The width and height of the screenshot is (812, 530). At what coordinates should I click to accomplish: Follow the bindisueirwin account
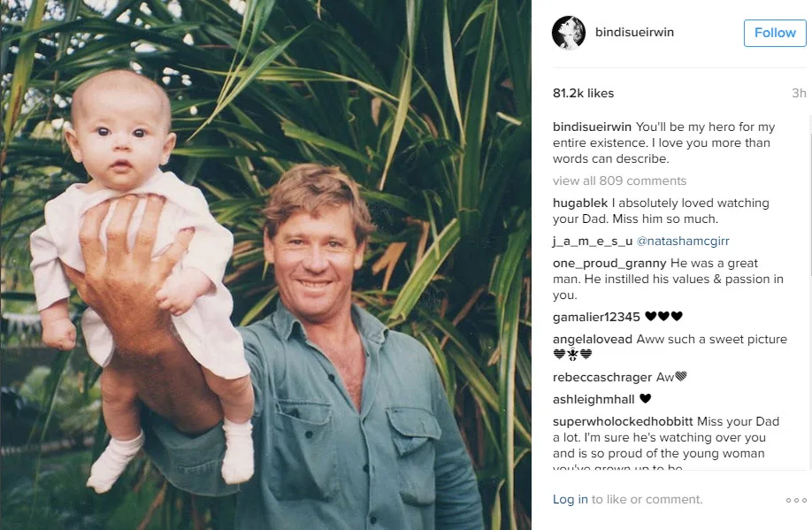pos(775,33)
